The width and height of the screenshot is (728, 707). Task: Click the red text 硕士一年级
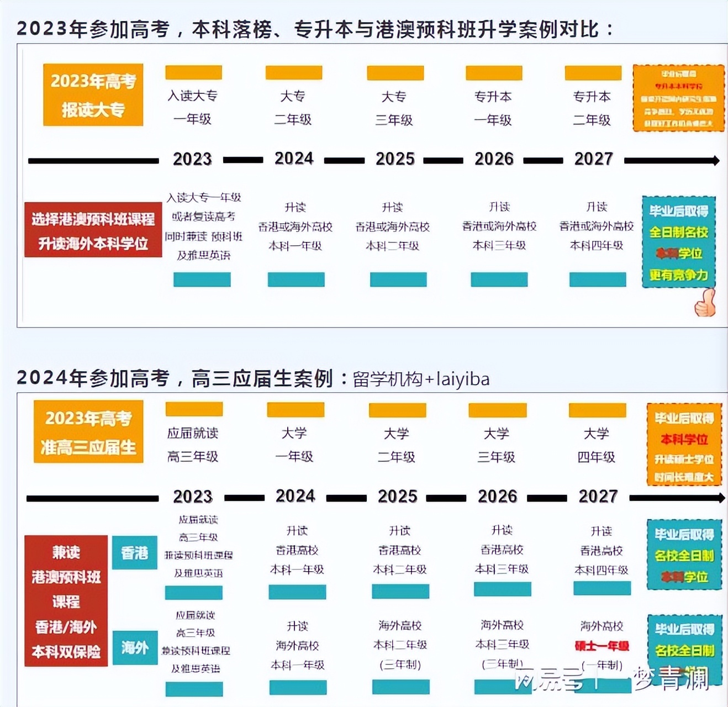click(602, 646)
